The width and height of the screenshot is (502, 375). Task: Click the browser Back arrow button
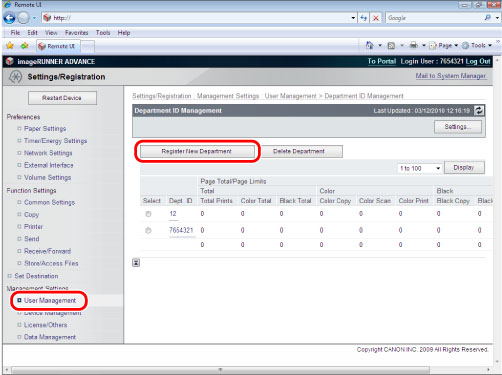pos(9,18)
